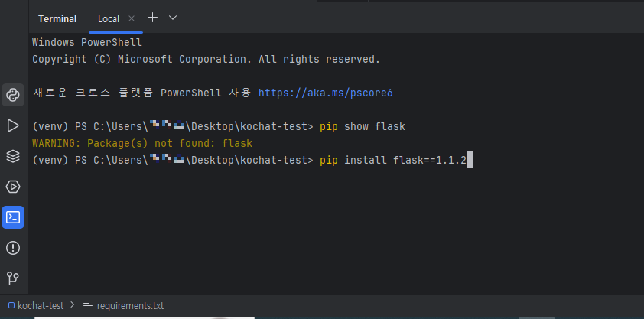Click the 'pip show flask' command text
The height and width of the screenshot is (319, 644).
coord(363,127)
